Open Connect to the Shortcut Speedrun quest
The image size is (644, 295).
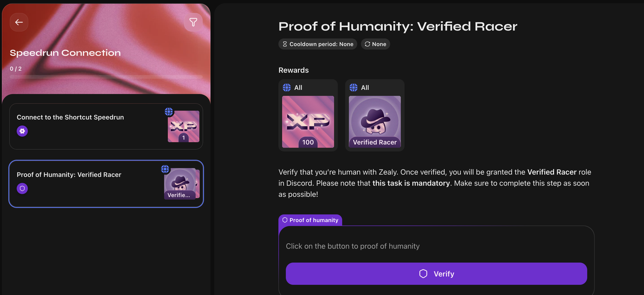[70, 117]
